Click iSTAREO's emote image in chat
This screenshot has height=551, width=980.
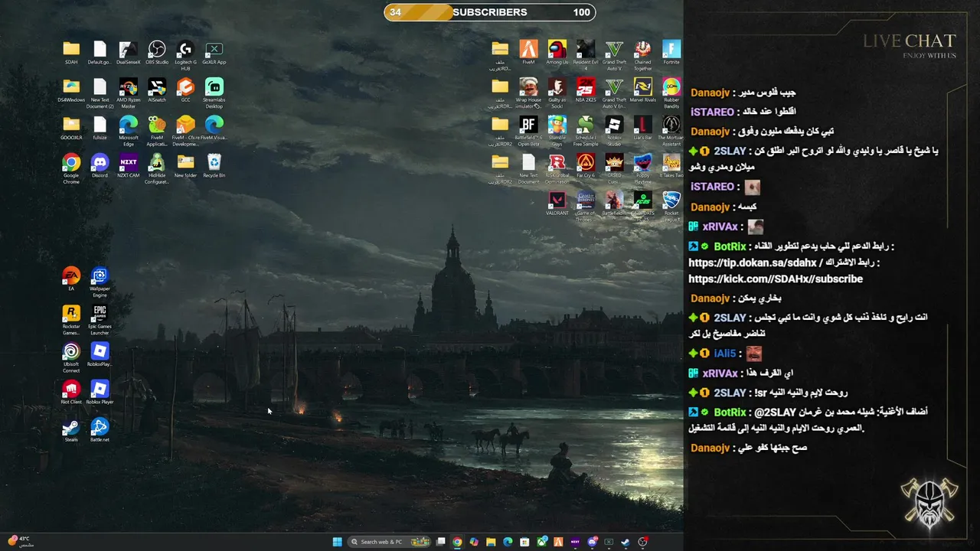pos(752,187)
